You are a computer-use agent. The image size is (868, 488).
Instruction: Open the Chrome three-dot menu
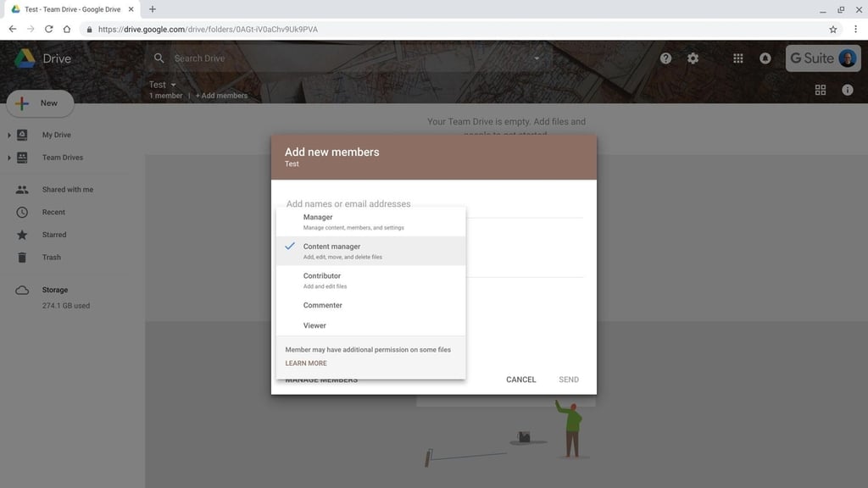[855, 30]
